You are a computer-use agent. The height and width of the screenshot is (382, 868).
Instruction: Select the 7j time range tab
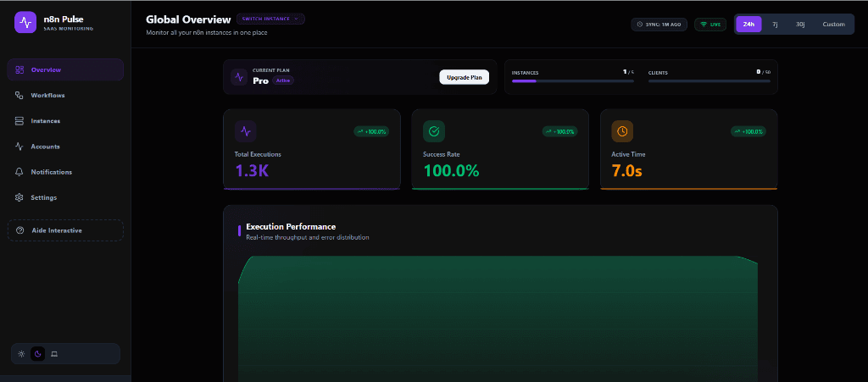click(x=775, y=25)
